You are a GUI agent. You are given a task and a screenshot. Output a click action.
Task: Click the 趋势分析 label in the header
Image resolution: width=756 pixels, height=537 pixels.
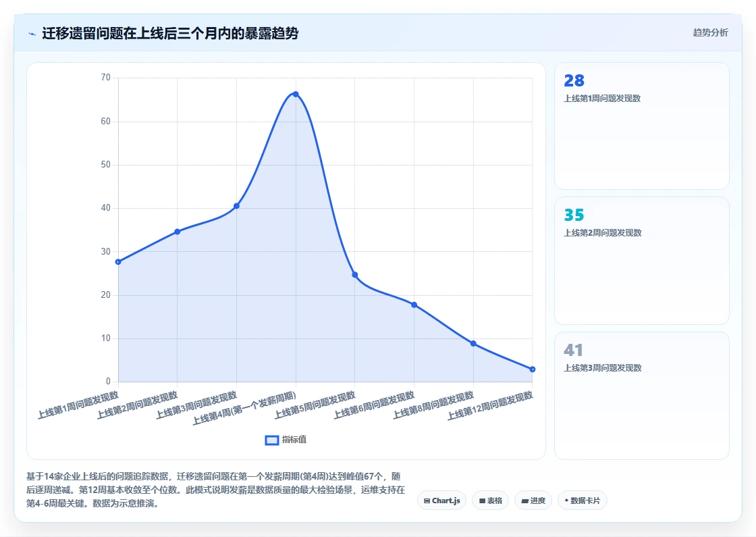pyautogui.click(x=710, y=33)
